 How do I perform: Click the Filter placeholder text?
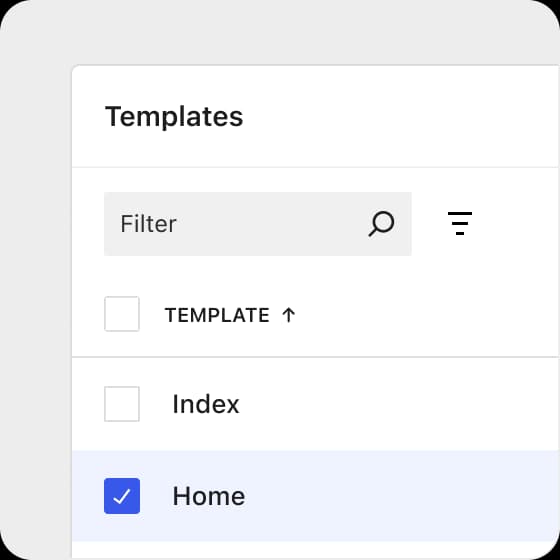tap(148, 224)
